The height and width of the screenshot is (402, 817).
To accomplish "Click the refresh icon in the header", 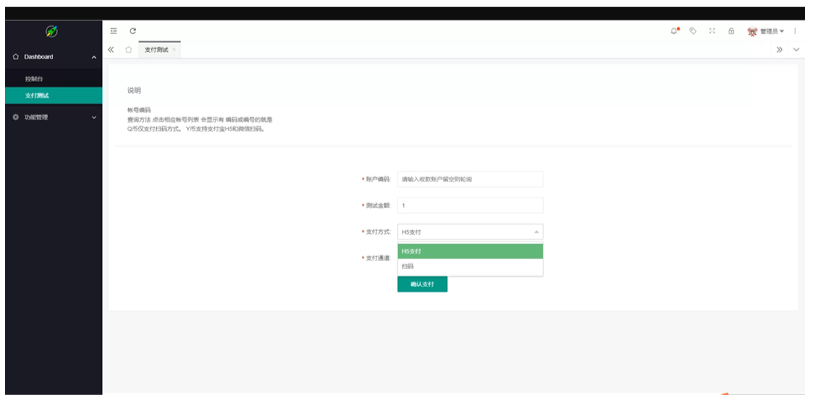I will point(133,31).
